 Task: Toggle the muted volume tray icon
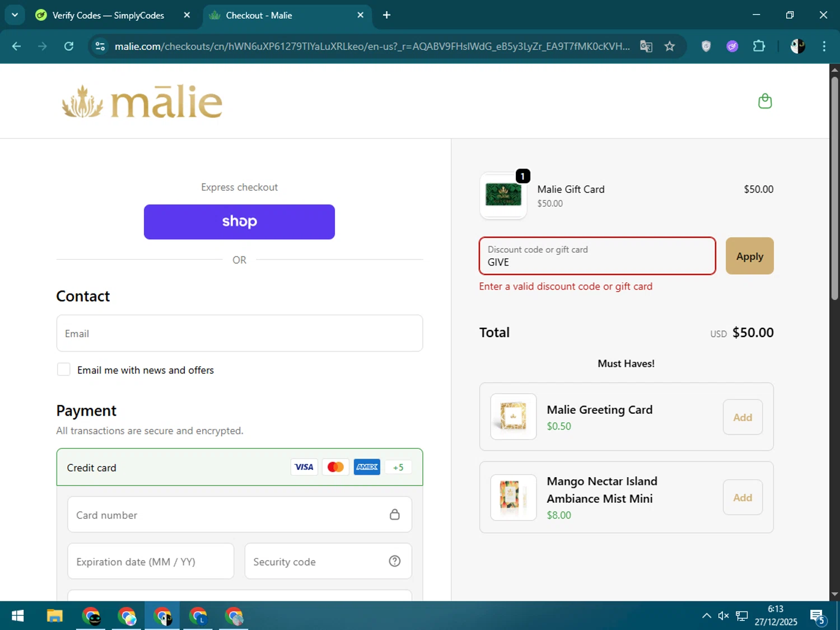click(x=724, y=616)
